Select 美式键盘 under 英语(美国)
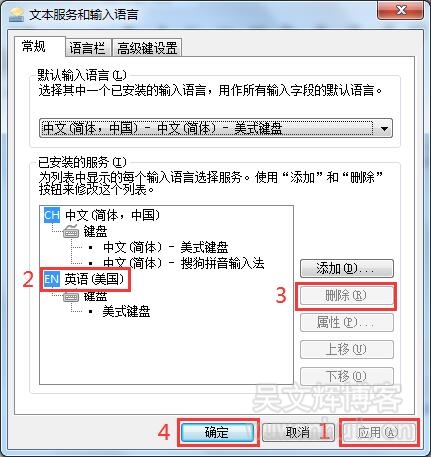Image resolution: width=431 pixels, height=457 pixels. (126, 311)
